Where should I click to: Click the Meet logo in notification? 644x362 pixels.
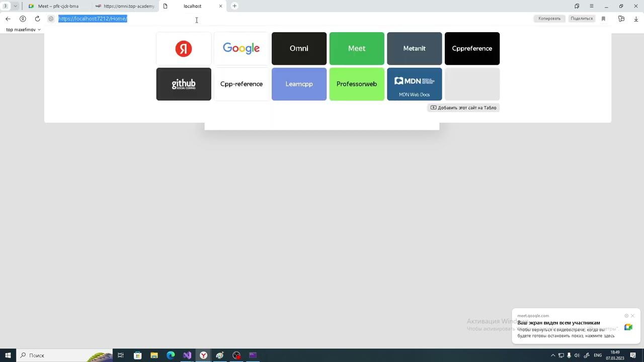pyautogui.click(x=628, y=327)
